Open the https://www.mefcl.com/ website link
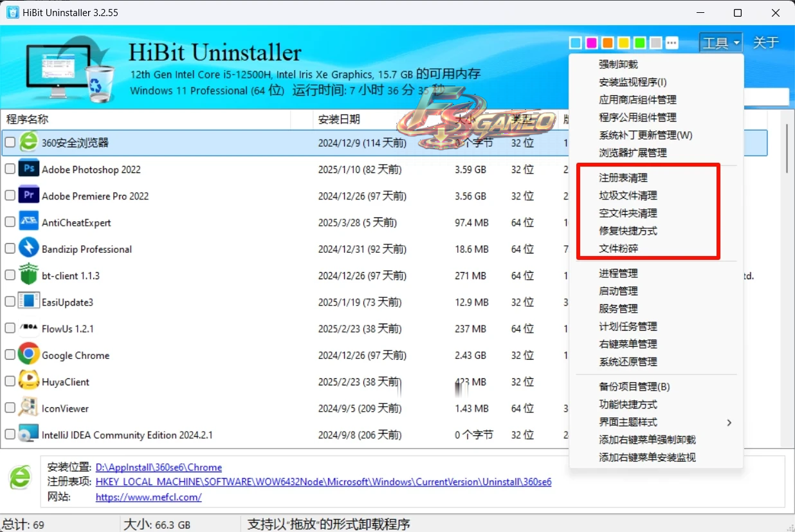This screenshot has width=795, height=532. tap(149, 497)
